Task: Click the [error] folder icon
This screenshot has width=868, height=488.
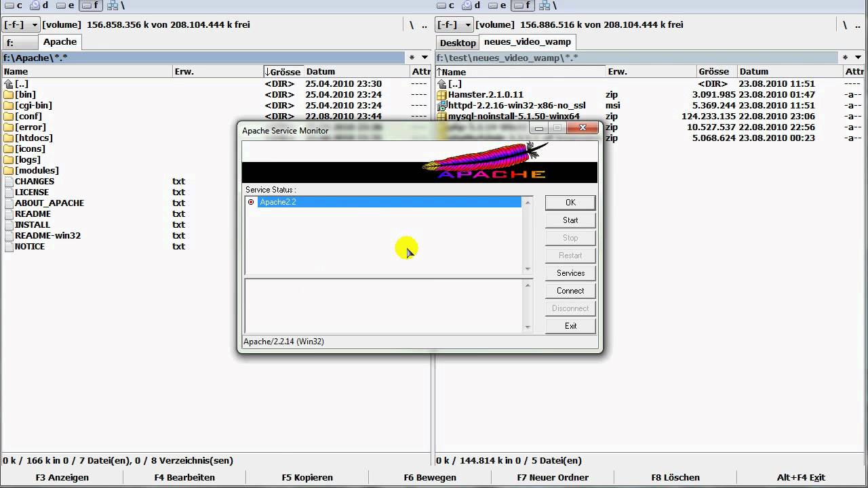Action: click(x=9, y=127)
